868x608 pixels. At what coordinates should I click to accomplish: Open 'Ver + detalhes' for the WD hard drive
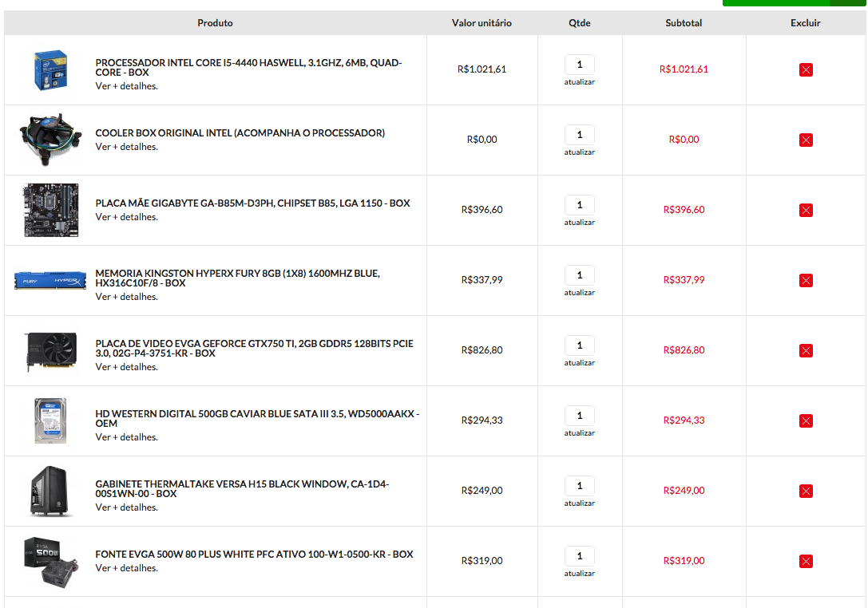127,437
